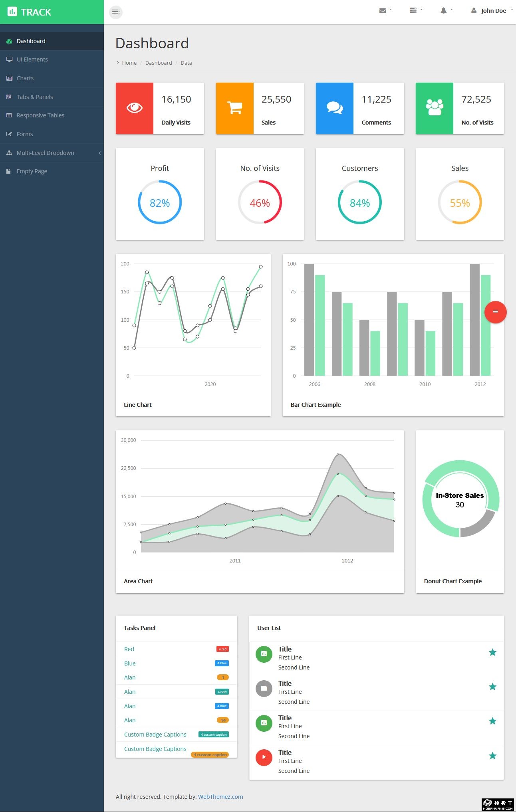Click the sidebar toggle hamburger icon
This screenshot has width=516, height=812.
116,12
